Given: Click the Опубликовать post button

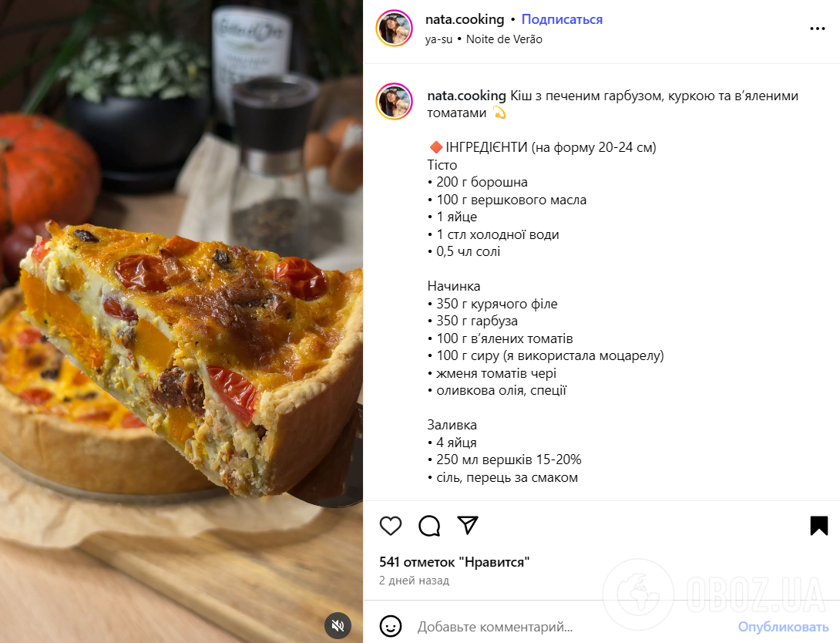Looking at the screenshot, I should tap(783, 626).
